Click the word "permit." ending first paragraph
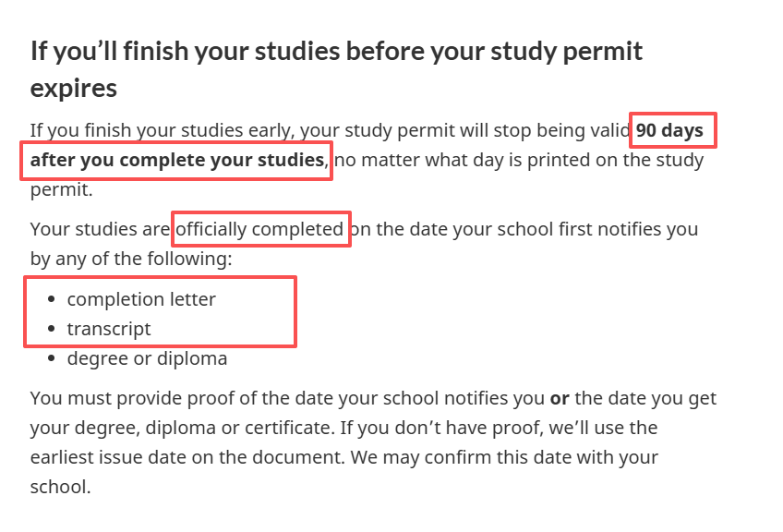783x532 pixels. coord(61,190)
